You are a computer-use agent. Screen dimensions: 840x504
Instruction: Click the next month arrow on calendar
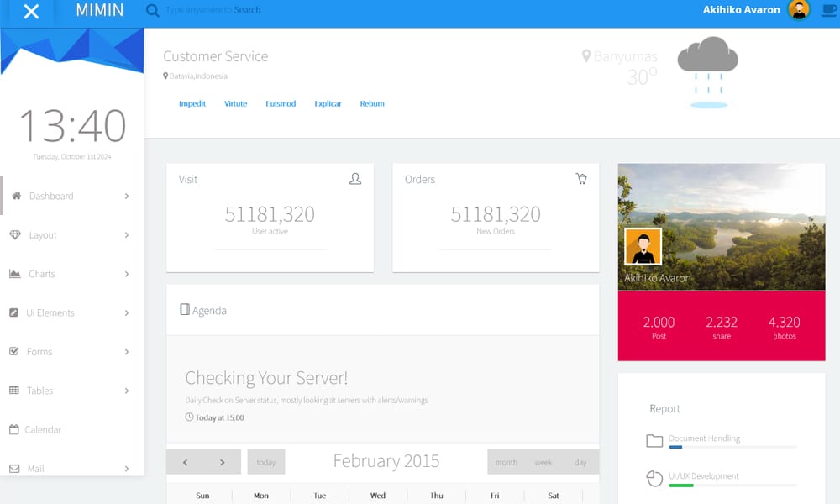pyautogui.click(x=223, y=461)
